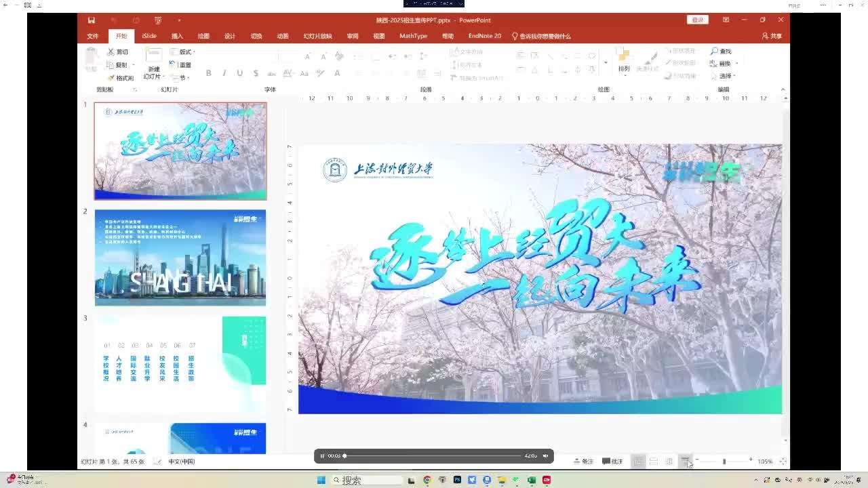Open the 动画 ribbon tab
This screenshot has width=868, height=488.
(x=283, y=36)
